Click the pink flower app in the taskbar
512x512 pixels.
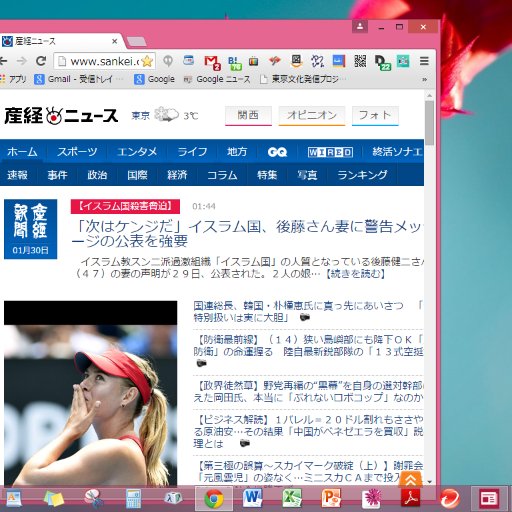click(371, 499)
